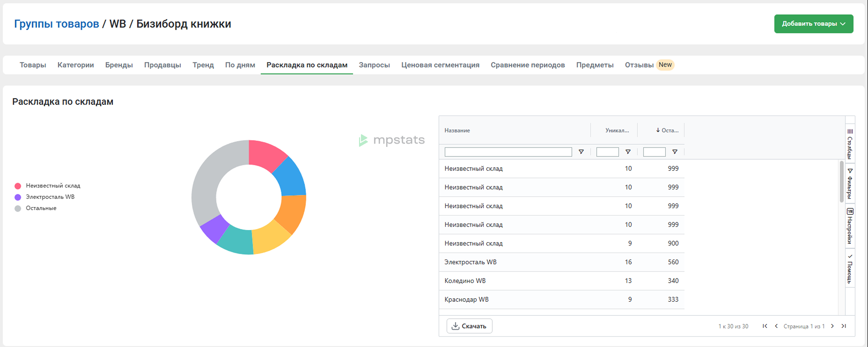Image resolution: width=868 pixels, height=347 pixels.
Task: Go to last page arrow icon
Action: coord(844,326)
